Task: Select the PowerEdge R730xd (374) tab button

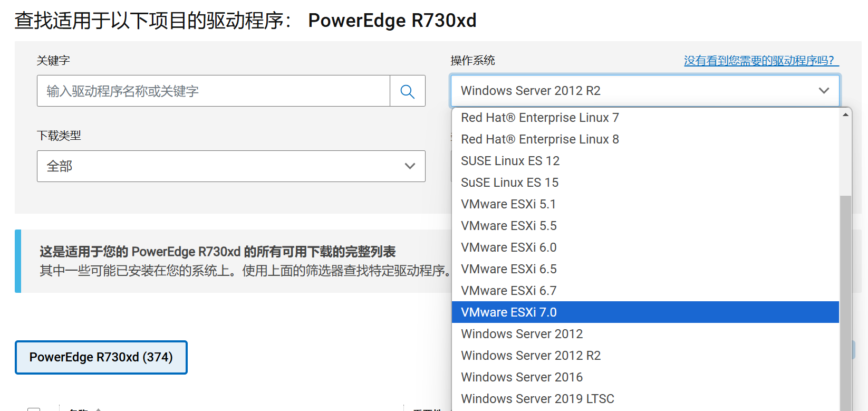Action: coord(101,357)
